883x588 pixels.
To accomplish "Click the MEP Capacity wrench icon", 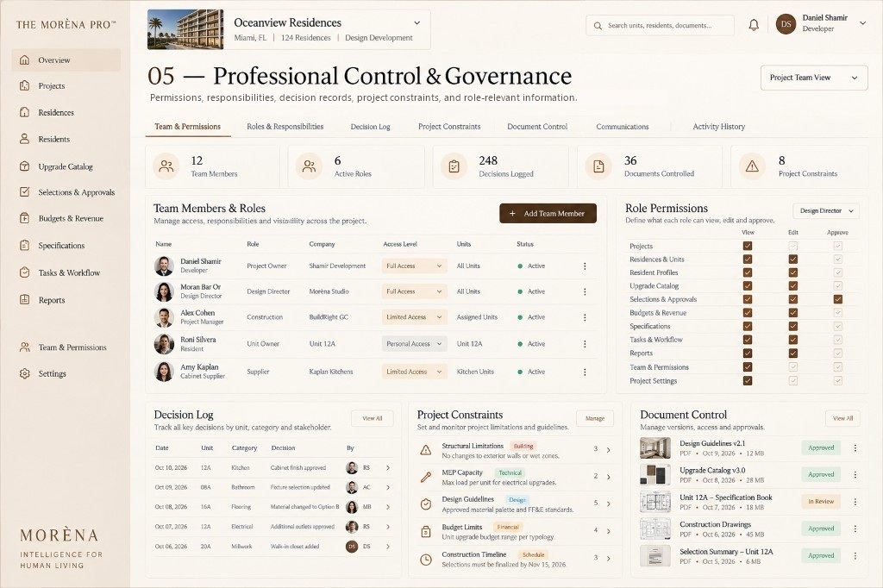I will [426, 477].
